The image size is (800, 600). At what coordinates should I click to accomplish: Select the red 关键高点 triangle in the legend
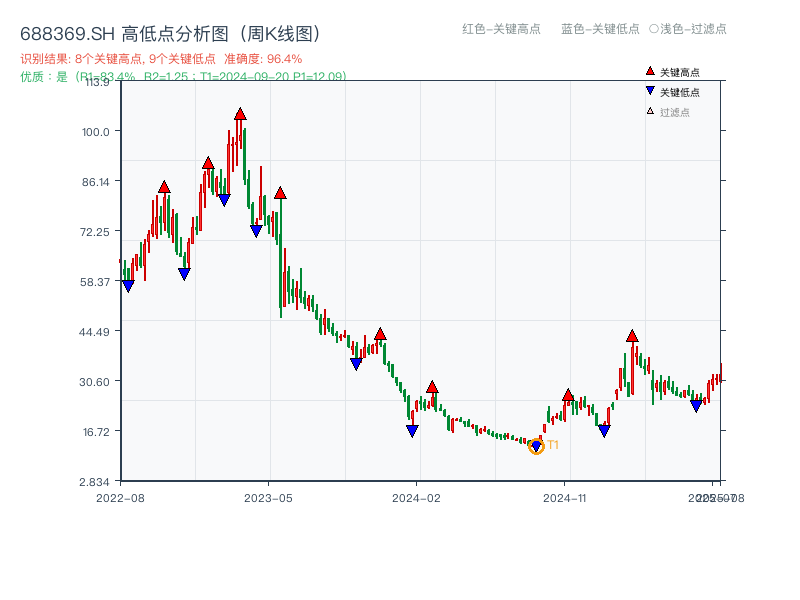point(649,72)
